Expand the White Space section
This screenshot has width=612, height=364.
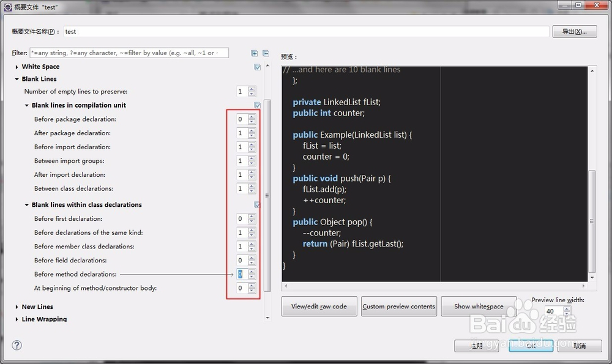click(17, 67)
